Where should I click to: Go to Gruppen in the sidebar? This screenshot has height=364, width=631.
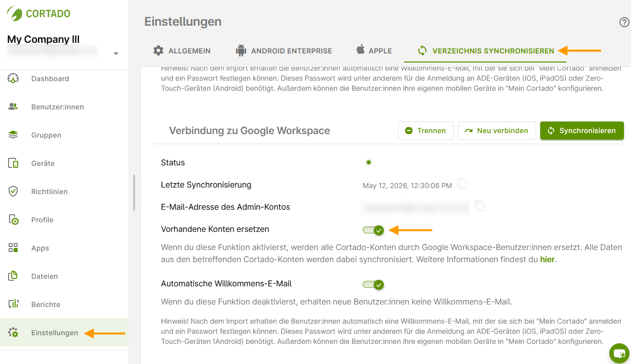(x=64, y=135)
